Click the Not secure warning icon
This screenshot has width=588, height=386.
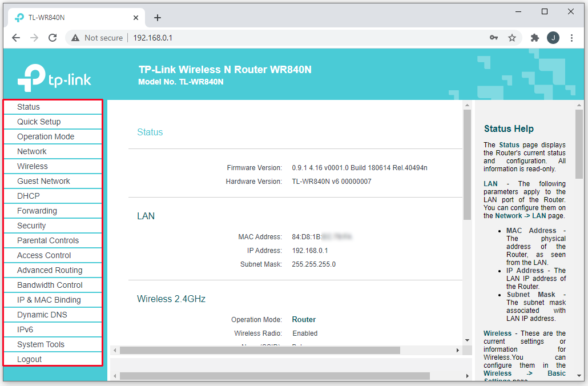pyautogui.click(x=75, y=38)
